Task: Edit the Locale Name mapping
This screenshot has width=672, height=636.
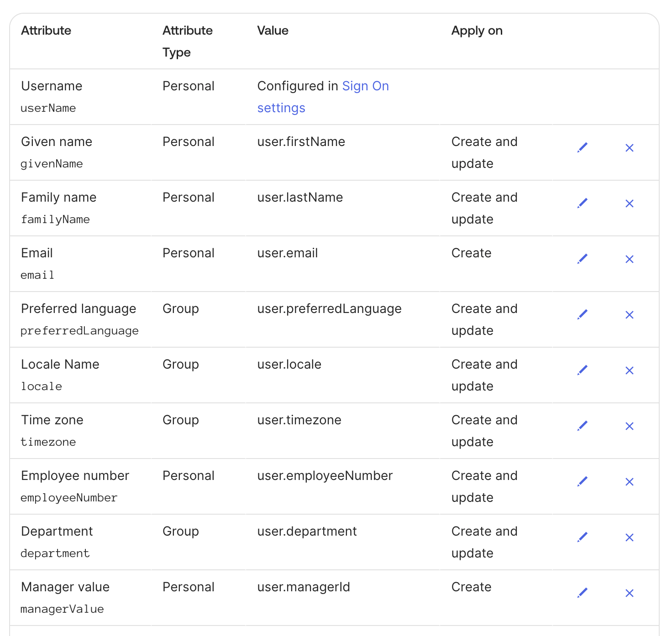Action: (583, 370)
